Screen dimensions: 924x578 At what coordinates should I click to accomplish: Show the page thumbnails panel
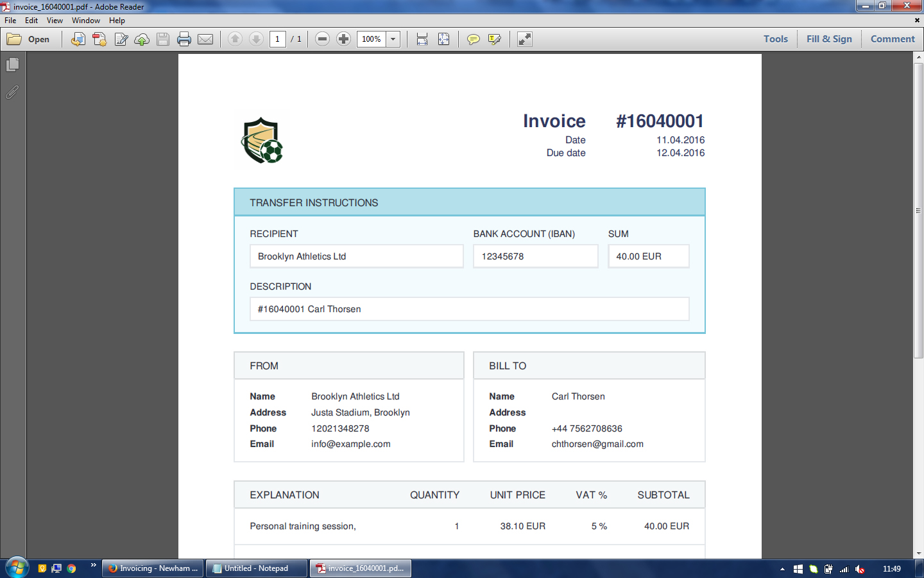coord(12,65)
